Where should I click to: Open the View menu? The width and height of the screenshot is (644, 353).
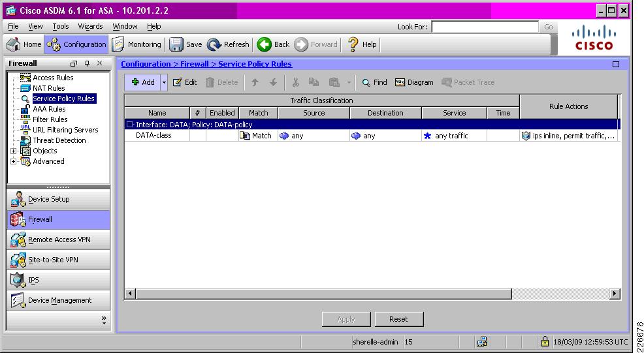(35, 26)
